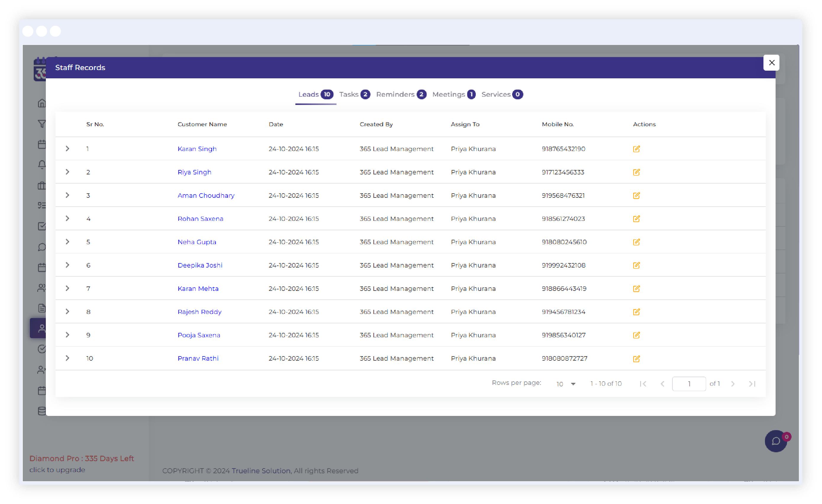The height and width of the screenshot is (504, 822).
Task: Expand row 10 Pranav Rathi
Action: tap(67, 358)
